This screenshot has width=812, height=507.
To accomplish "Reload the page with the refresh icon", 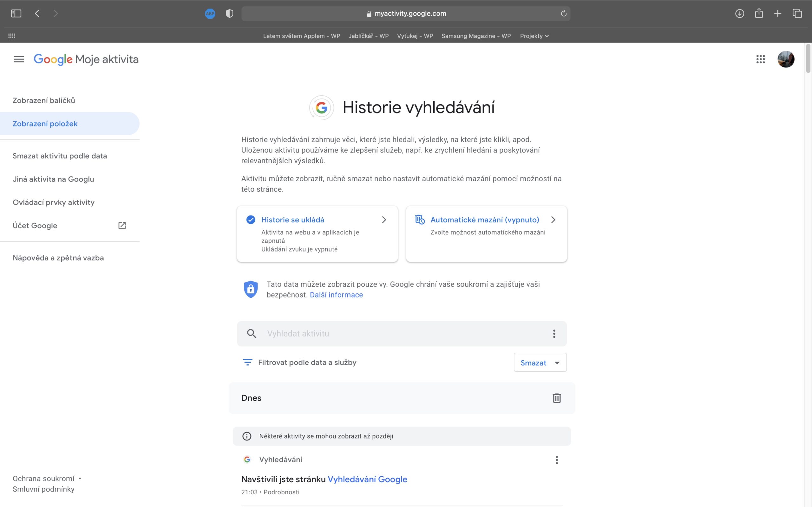I will [x=563, y=13].
